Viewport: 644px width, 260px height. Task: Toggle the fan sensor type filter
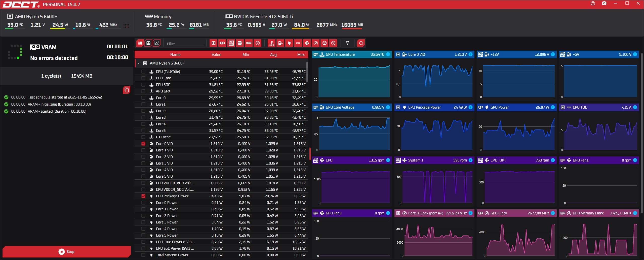click(307, 43)
